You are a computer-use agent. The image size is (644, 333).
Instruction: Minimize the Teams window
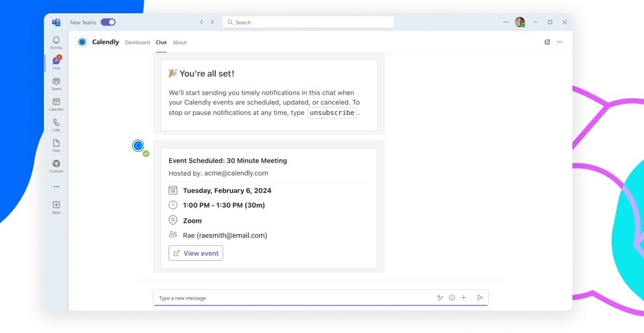[x=535, y=22]
